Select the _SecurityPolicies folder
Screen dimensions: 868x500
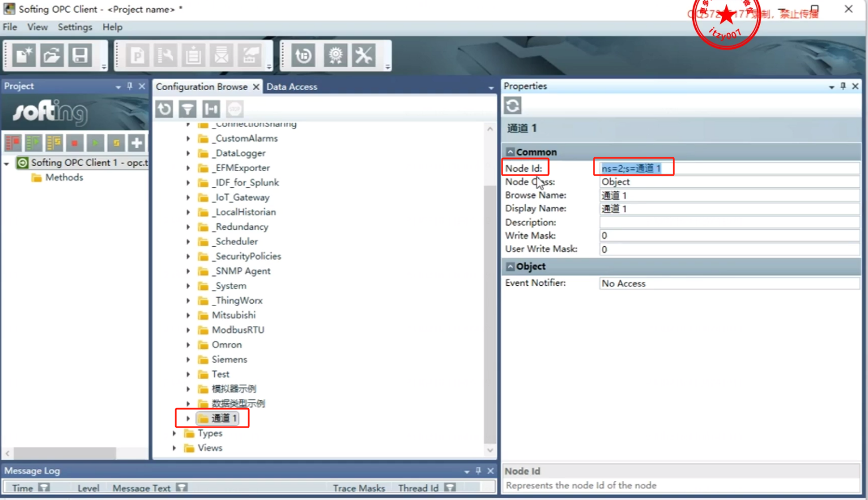(x=246, y=256)
